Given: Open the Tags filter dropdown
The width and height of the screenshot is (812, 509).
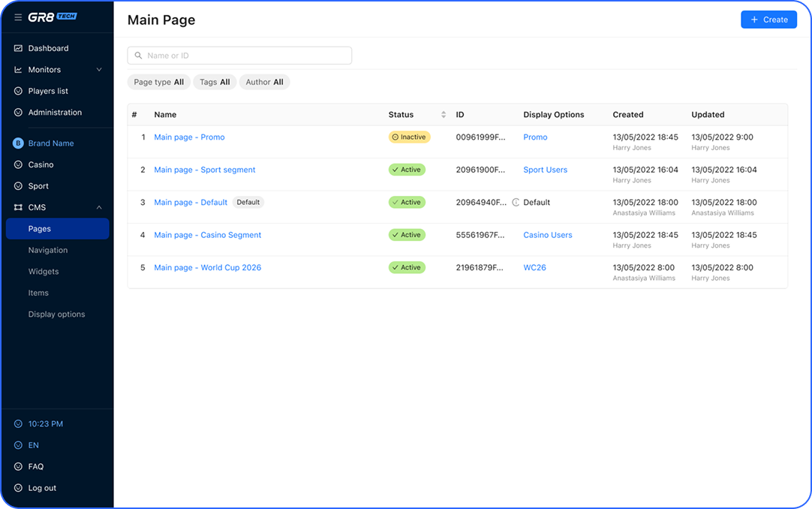Looking at the screenshot, I should (x=215, y=83).
